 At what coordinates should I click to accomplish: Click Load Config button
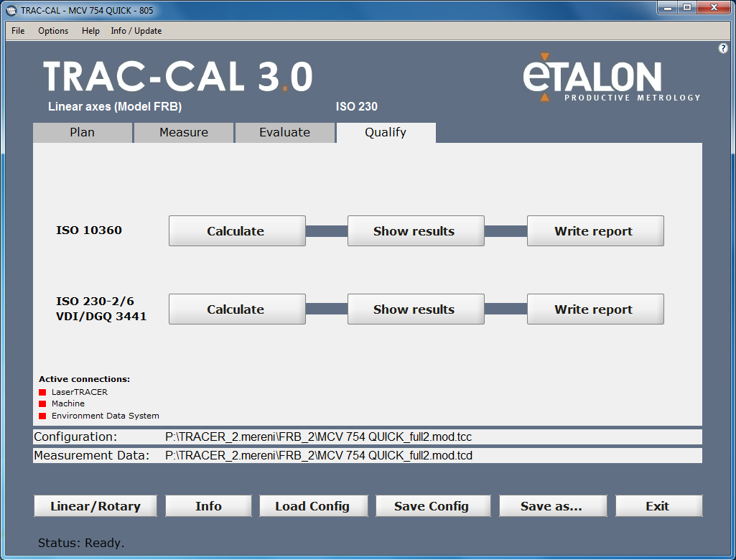314,506
